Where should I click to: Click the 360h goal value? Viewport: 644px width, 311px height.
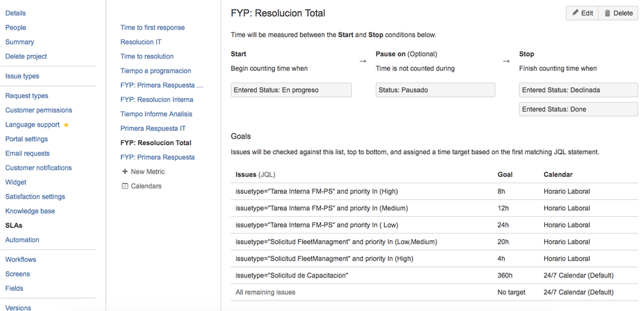point(505,276)
